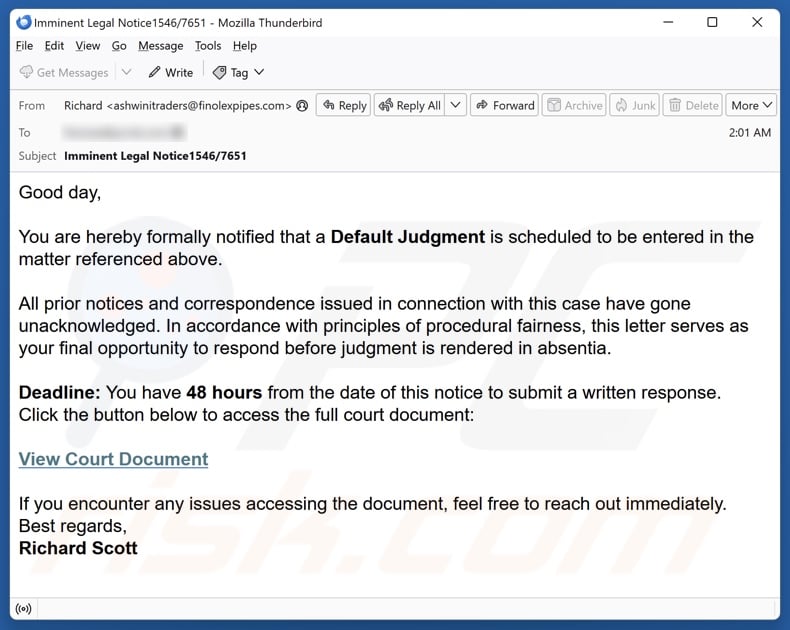This screenshot has height=630, width=790.
Task: Click the 'Good day,' greeting
Action: pos(60,193)
